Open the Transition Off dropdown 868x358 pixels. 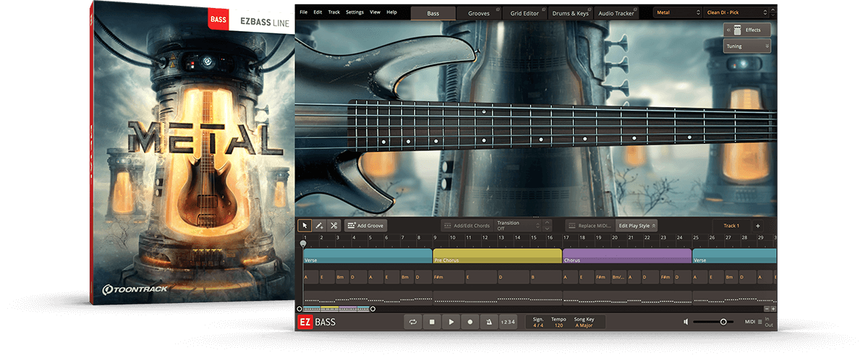(519, 226)
